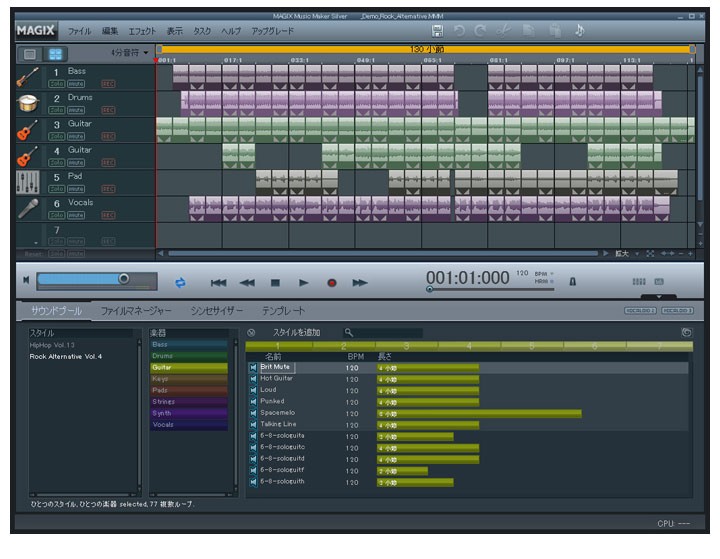
Task: Toggle Mute on track 4 Guitar
Action: coord(76,163)
